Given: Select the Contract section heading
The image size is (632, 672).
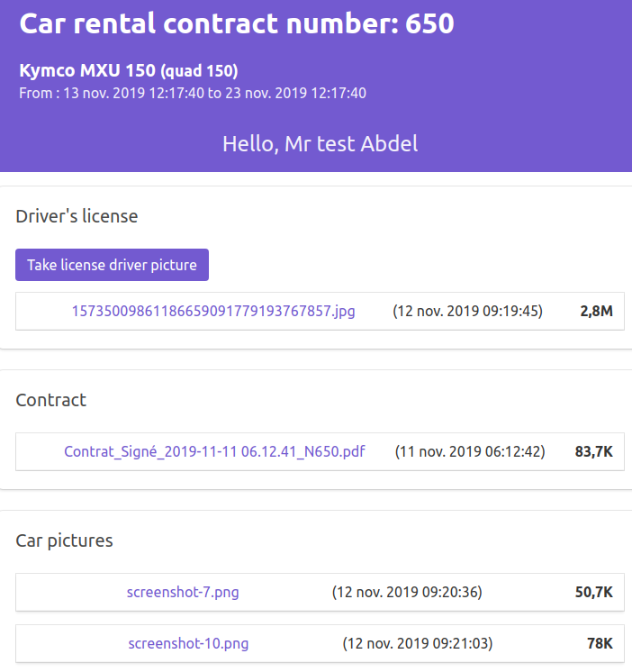Looking at the screenshot, I should (x=51, y=400).
